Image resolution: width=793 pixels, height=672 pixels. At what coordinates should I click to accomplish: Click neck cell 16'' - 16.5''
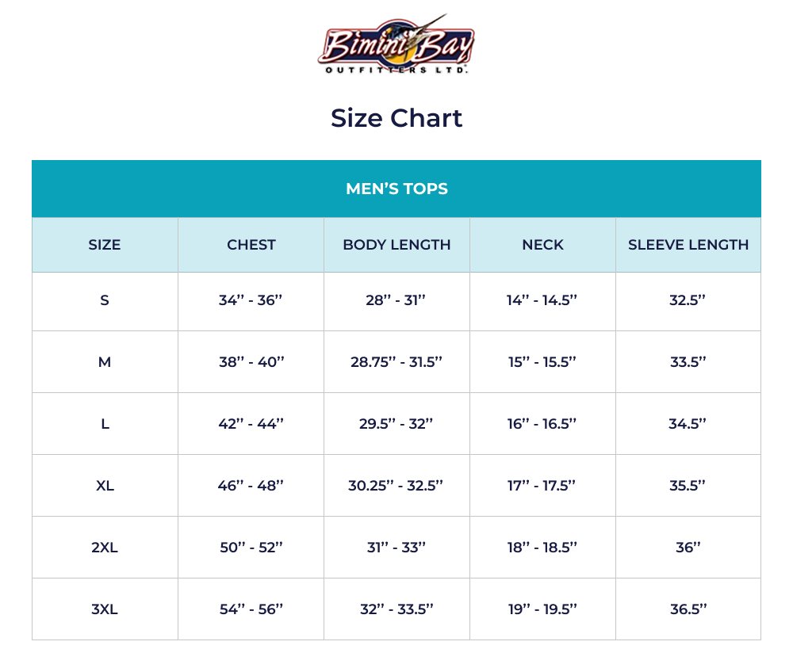click(542, 424)
